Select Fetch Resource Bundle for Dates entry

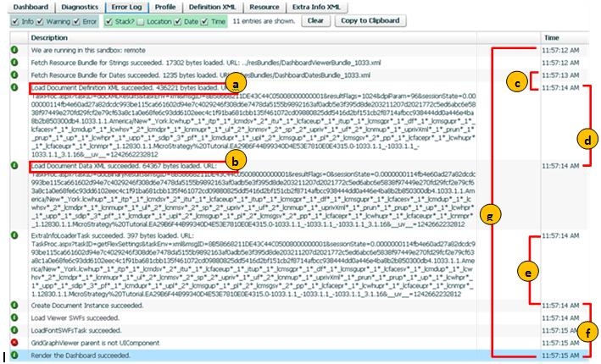tap(200, 75)
